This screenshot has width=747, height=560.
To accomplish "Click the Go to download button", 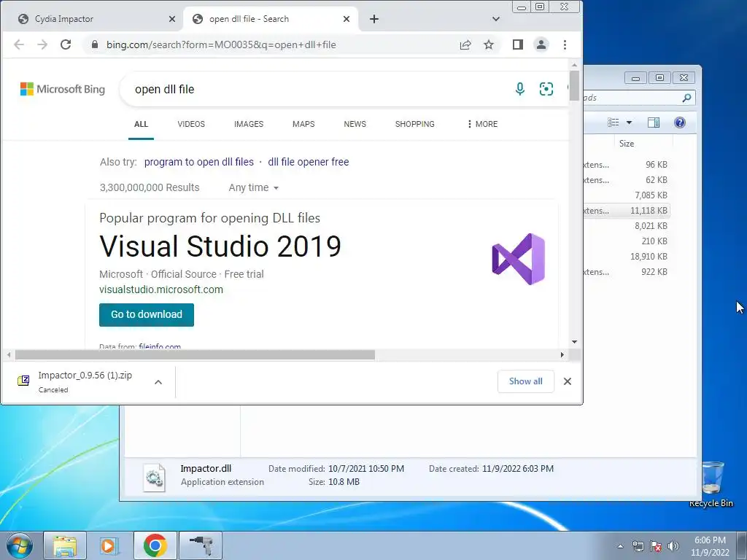I will [147, 315].
